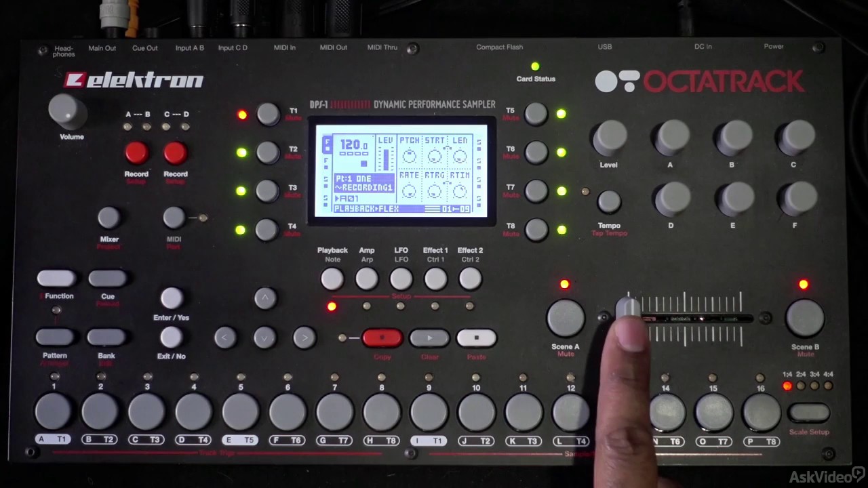This screenshot has height=488, width=868.
Task: Open the Effect 1 parameter page
Action: (x=435, y=279)
